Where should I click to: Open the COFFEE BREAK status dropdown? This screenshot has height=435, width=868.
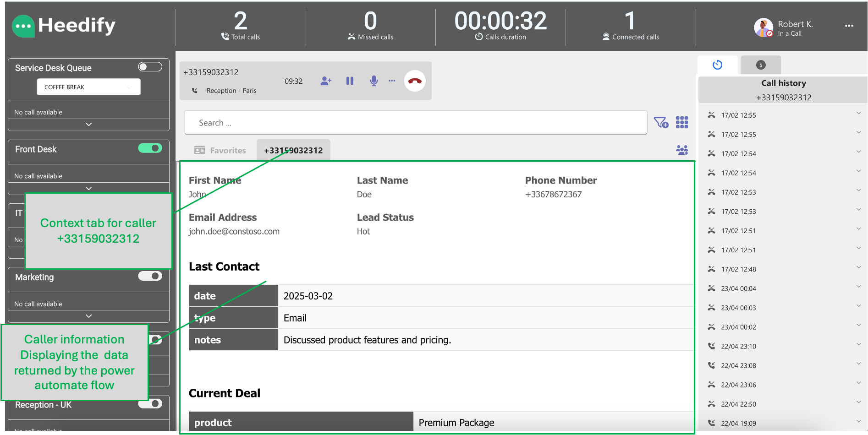coord(88,87)
